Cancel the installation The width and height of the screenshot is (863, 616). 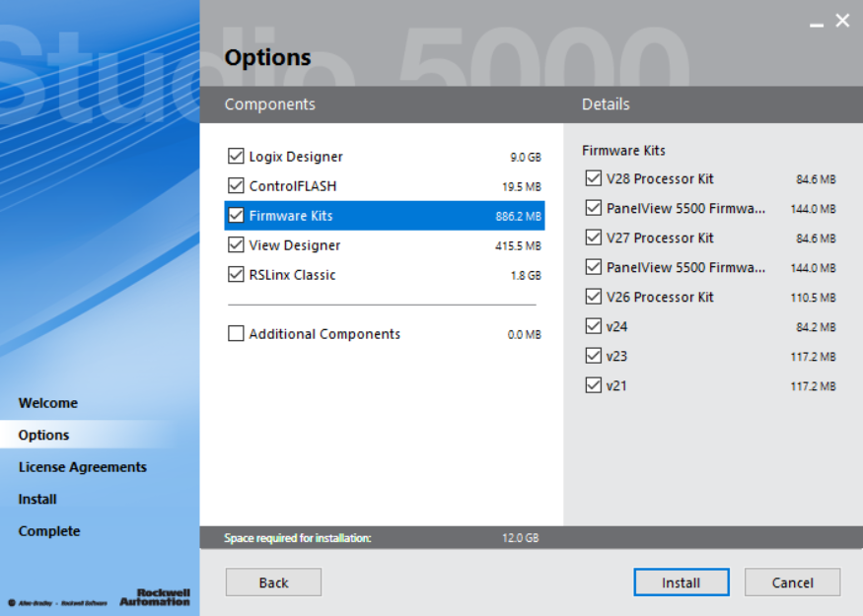pos(793,582)
